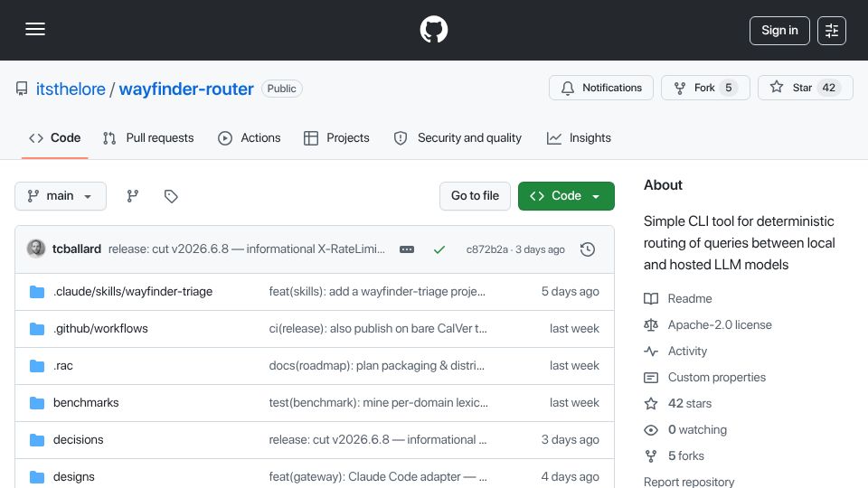
Task: Open commit 'feat(skills): add a wayfinder-triage proje...'
Action: coord(377,292)
